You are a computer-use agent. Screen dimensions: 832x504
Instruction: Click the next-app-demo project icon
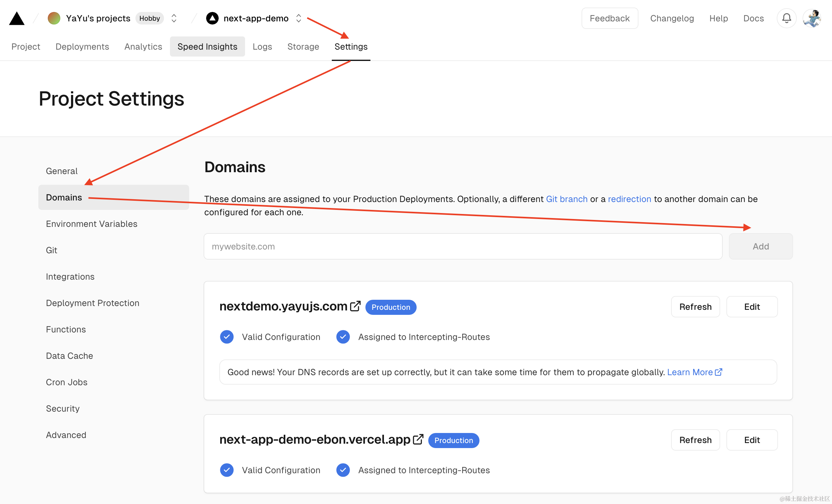pyautogui.click(x=212, y=18)
